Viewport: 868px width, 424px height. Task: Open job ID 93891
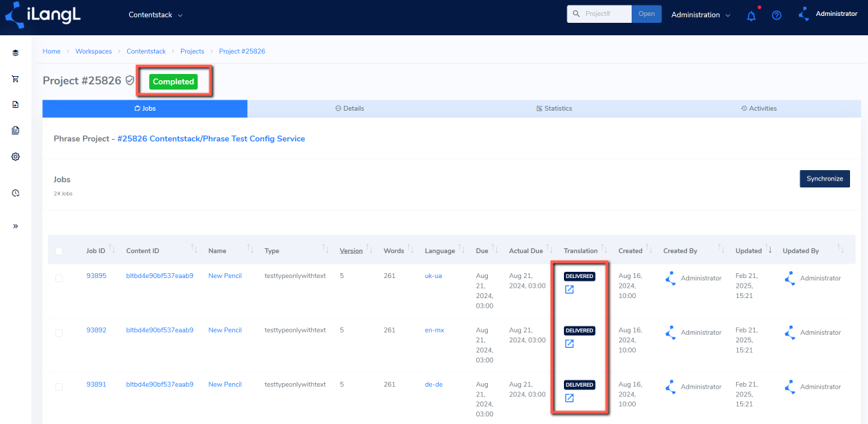pos(96,384)
